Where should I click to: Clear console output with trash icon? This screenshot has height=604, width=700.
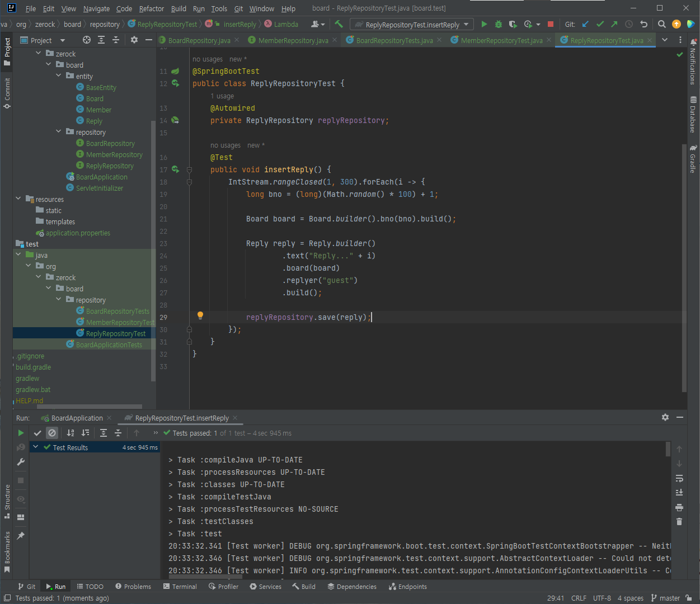679,522
